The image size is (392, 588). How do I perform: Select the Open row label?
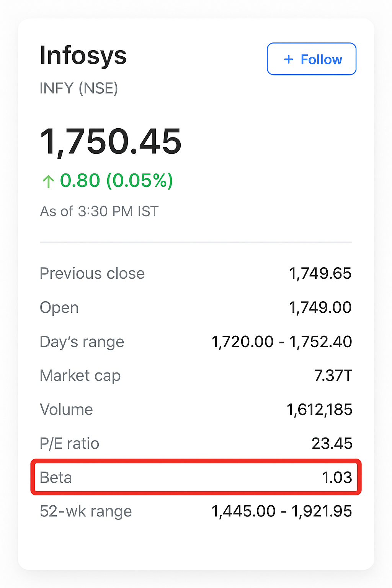[x=59, y=308]
